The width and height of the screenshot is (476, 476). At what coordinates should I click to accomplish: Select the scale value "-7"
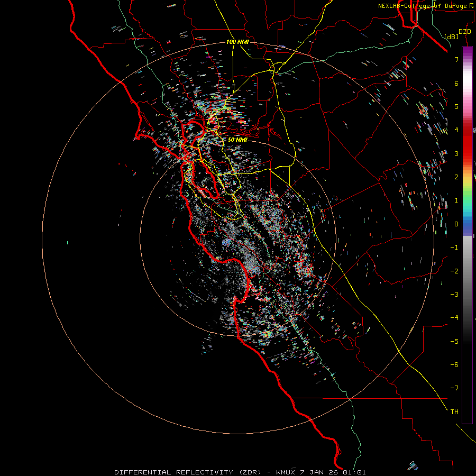click(x=454, y=388)
